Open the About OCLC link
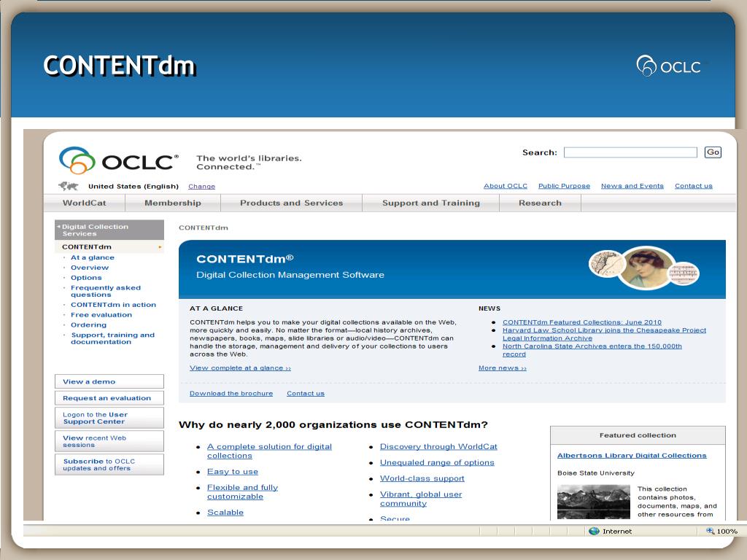 [x=506, y=186]
